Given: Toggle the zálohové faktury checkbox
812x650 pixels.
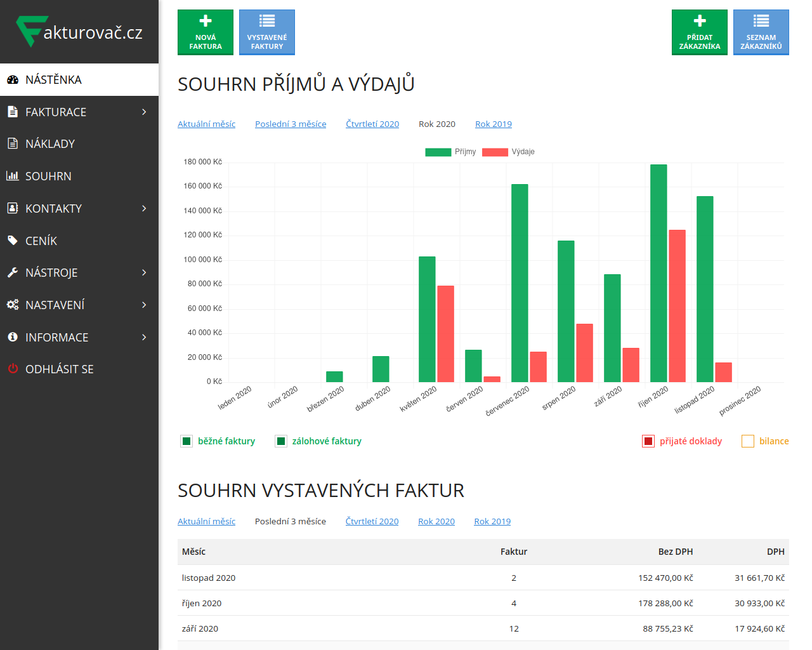Looking at the screenshot, I should [281, 441].
